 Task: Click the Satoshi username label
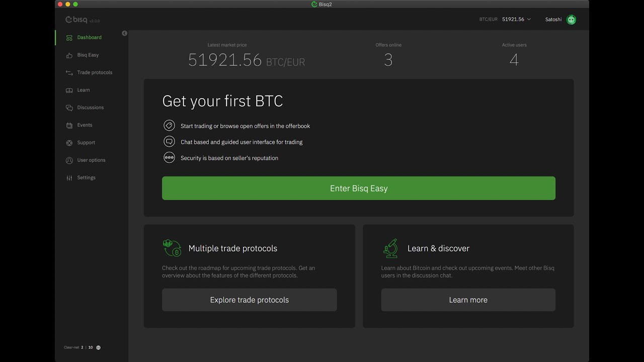(x=553, y=20)
